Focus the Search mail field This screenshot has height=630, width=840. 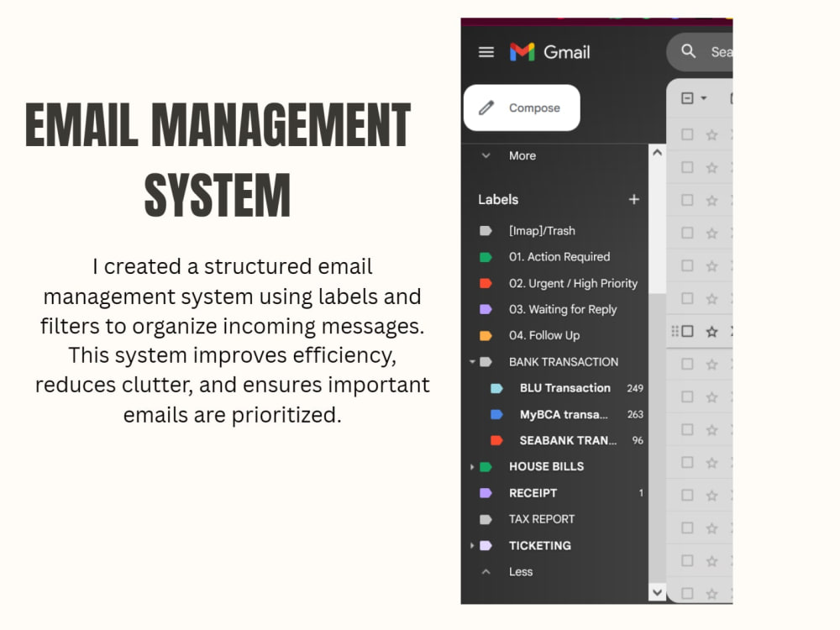[700, 51]
